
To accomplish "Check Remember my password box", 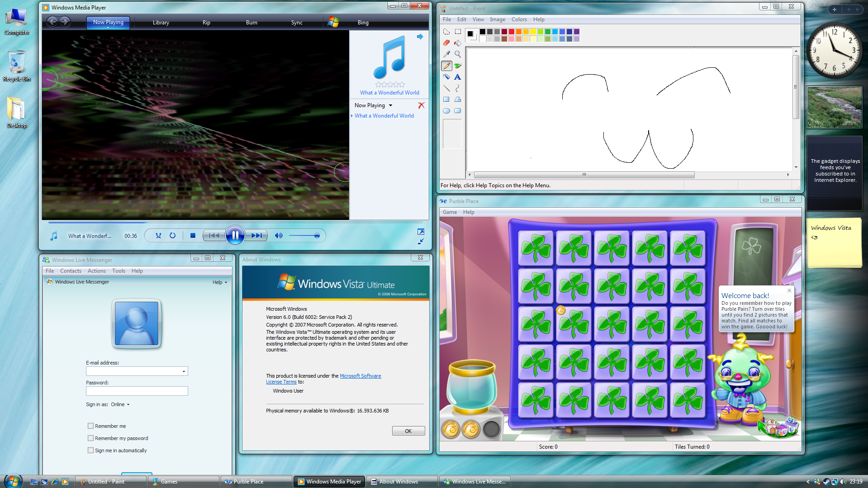I will click(90, 438).
